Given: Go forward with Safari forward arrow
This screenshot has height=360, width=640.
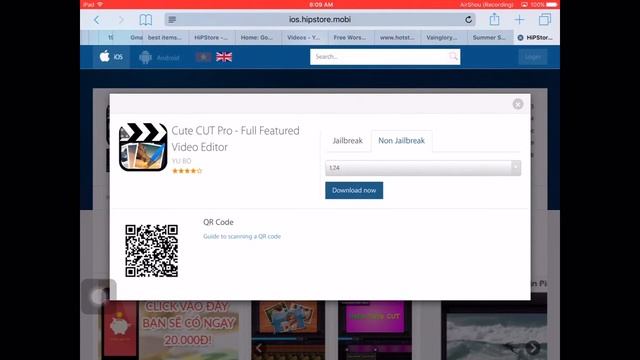Looking at the screenshot, I should (x=121, y=20).
